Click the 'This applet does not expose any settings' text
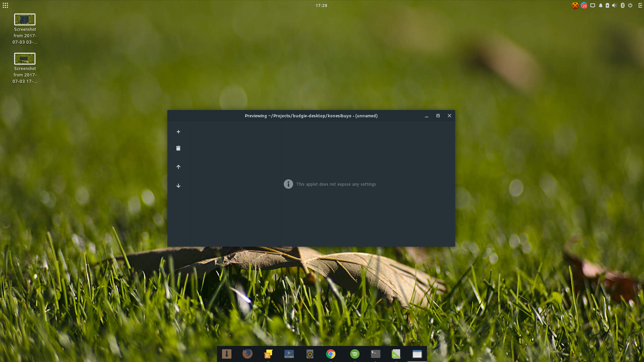 pos(336,184)
